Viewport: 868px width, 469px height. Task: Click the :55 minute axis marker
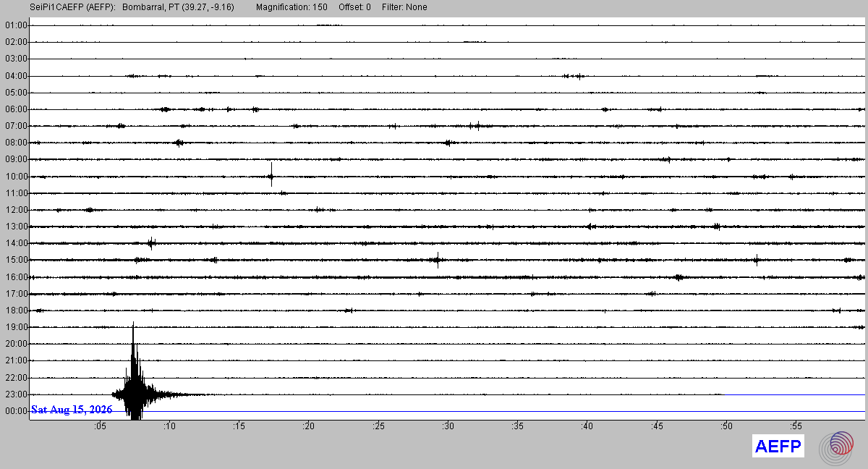click(796, 426)
